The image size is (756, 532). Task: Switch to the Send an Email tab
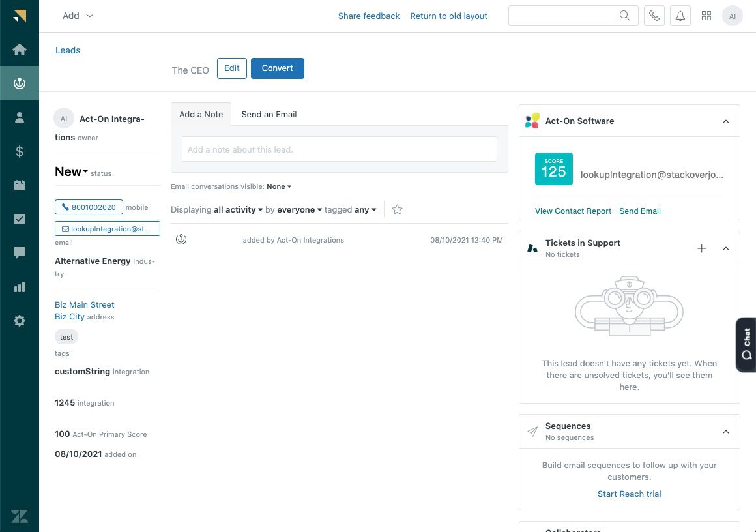coord(269,114)
